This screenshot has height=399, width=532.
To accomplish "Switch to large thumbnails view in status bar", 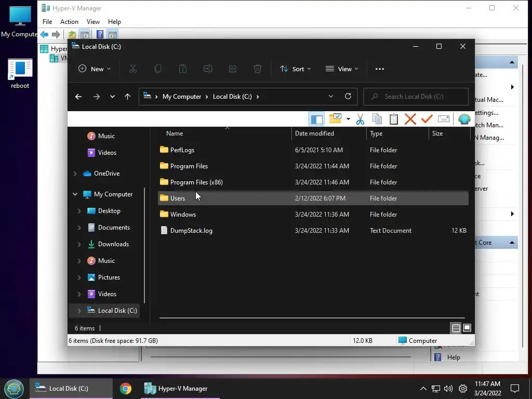I will click(467, 328).
